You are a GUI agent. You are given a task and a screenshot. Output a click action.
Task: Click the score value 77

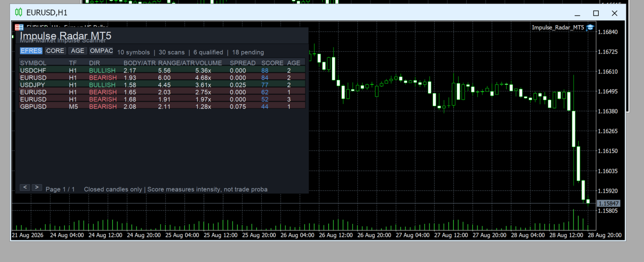(x=265, y=85)
